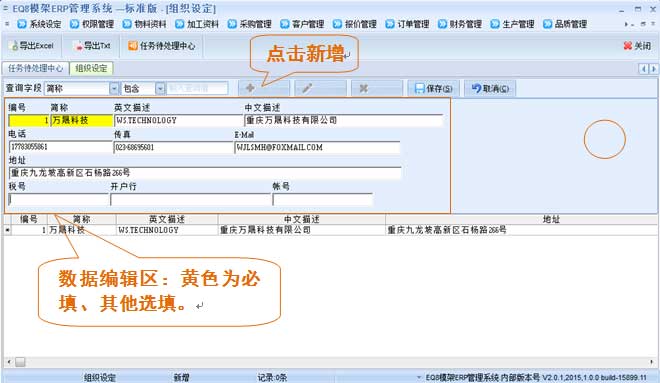Image resolution: width=660 pixels, height=383 pixels.
Task: Click the 导出Txt toolbar button
Action: point(92,46)
